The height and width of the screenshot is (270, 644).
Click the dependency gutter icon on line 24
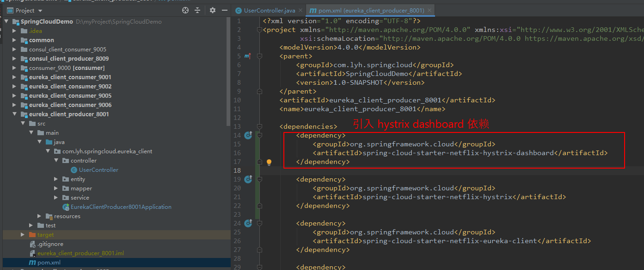[x=248, y=223]
